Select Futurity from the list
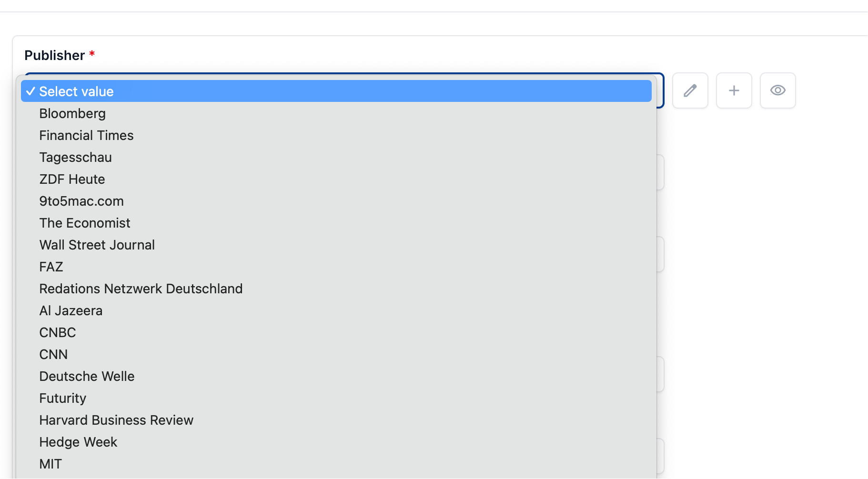The width and height of the screenshot is (868, 479). [336, 398]
